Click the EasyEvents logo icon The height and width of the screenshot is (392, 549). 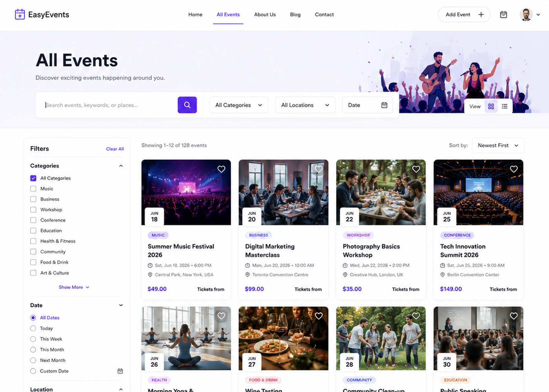pyautogui.click(x=20, y=15)
